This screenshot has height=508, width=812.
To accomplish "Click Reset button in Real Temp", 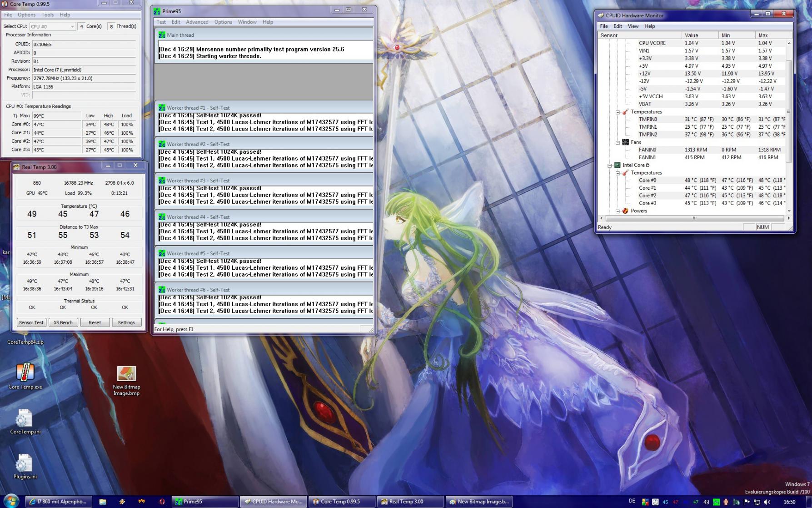I will tap(95, 322).
